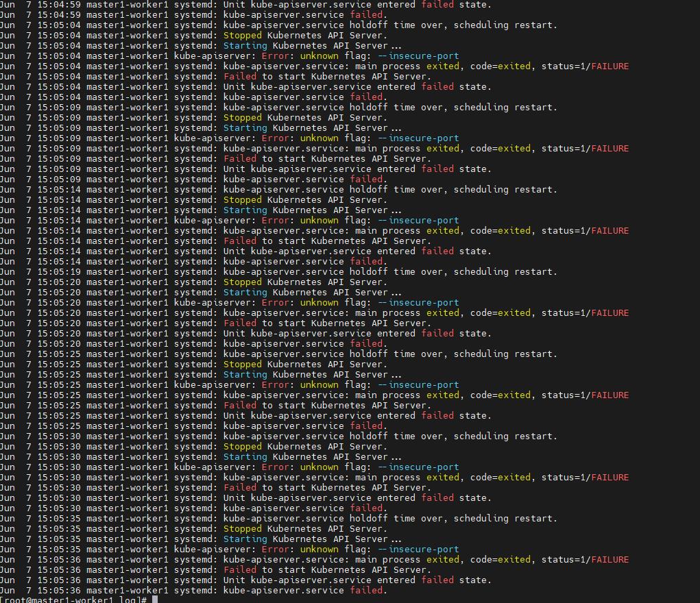
Task: Click the 15:05:14 'Starting Kubernetes API Server' line
Action: 201,210
